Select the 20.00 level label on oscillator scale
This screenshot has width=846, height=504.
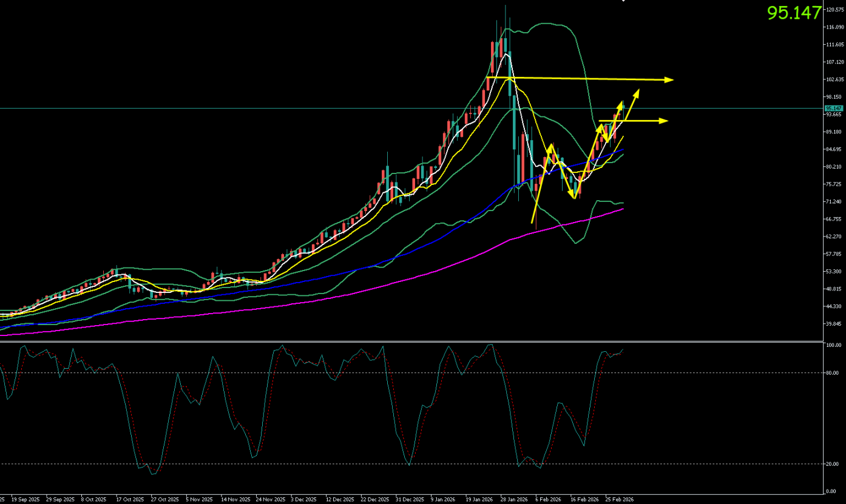click(x=831, y=464)
